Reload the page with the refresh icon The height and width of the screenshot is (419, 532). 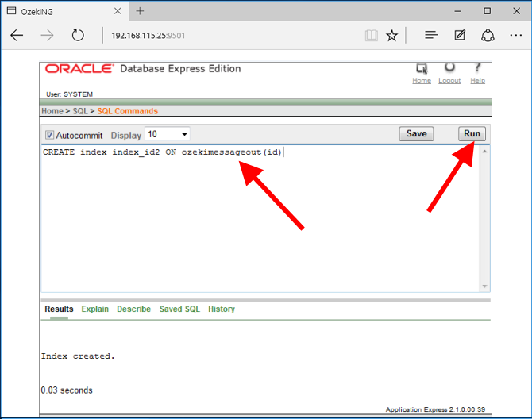point(78,35)
